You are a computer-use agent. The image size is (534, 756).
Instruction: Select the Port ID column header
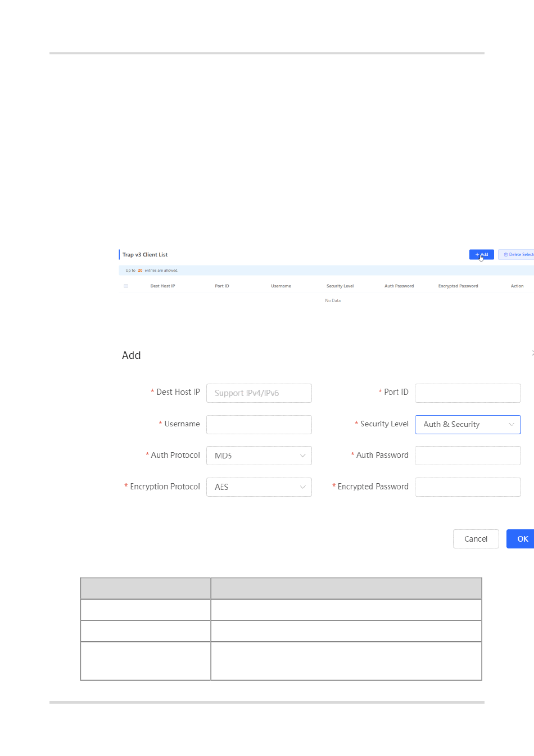pyautogui.click(x=222, y=286)
